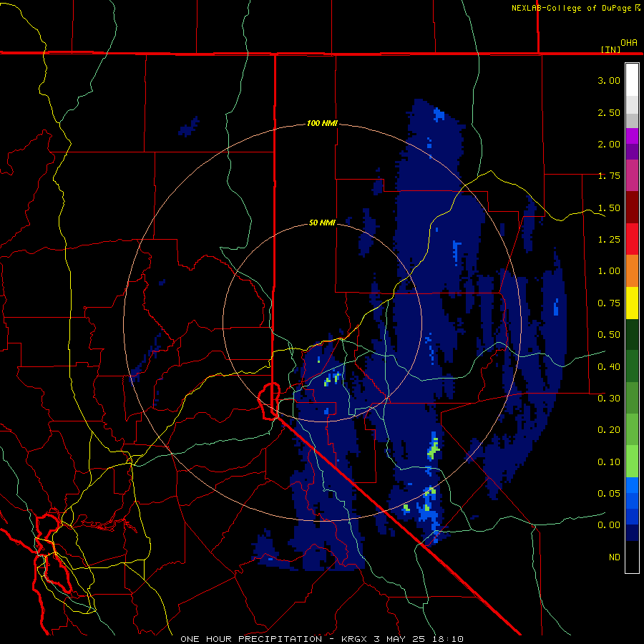Select the lime green swatch near 0.10
The image size is (644, 644).
point(632,462)
